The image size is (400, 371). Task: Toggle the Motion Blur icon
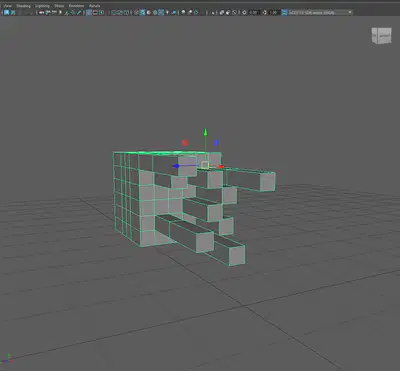pos(190,12)
